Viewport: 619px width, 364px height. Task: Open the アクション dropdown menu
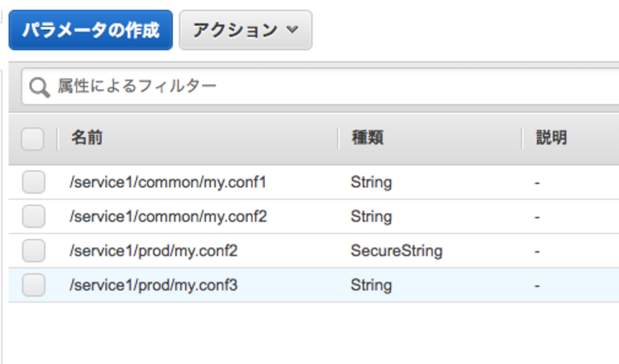click(x=245, y=30)
